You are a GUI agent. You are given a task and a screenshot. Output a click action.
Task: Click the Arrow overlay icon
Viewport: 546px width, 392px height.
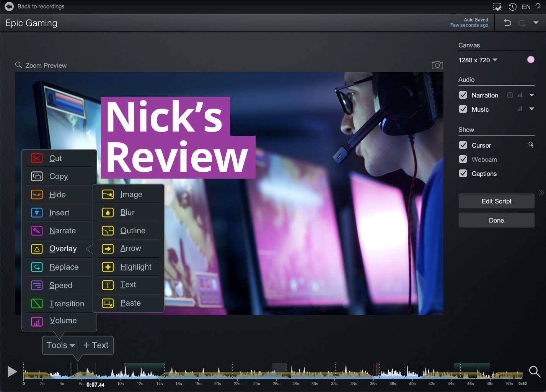coord(108,249)
